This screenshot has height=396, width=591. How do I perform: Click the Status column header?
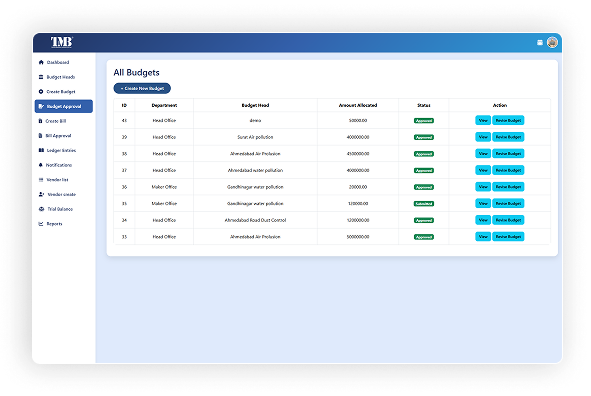coord(424,105)
